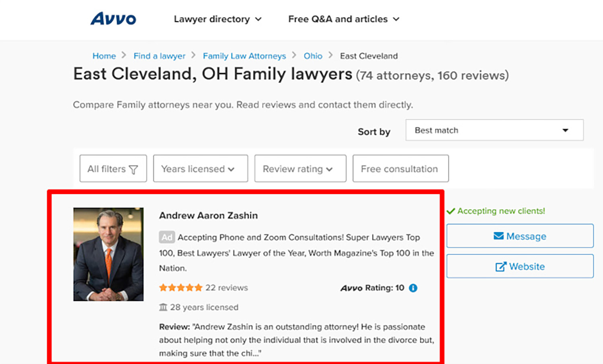The height and width of the screenshot is (364, 603).
Task: Click the Ohio breadcrumb link
Action: pos(313,56)
